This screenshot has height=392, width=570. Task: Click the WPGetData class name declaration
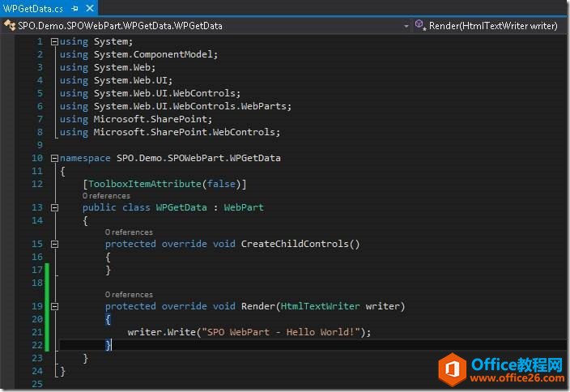click(x=181, y=207)
